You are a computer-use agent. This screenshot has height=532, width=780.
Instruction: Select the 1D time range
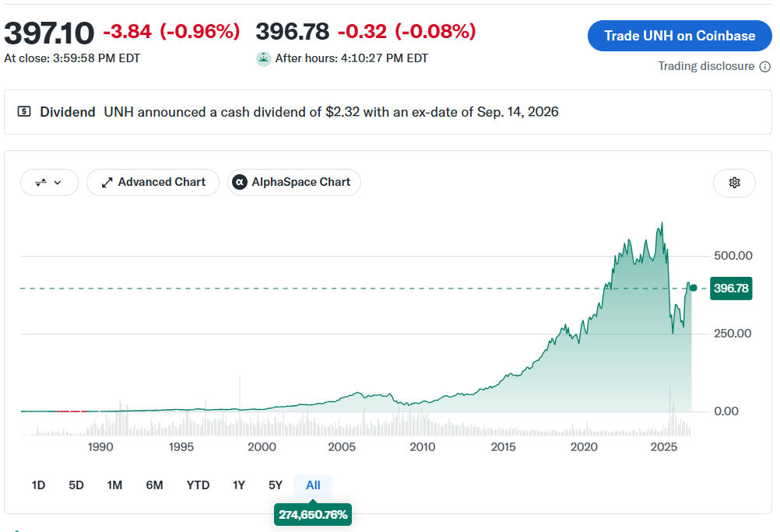[x=38, y=485]
